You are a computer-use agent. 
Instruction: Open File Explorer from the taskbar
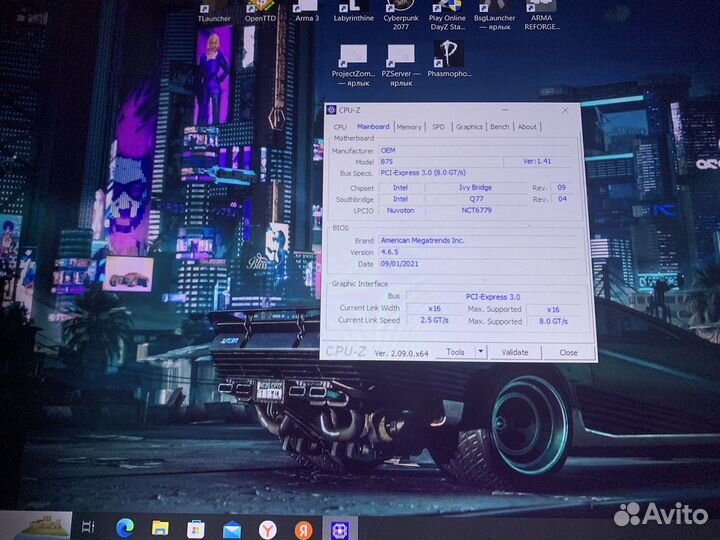coord(160,526)
